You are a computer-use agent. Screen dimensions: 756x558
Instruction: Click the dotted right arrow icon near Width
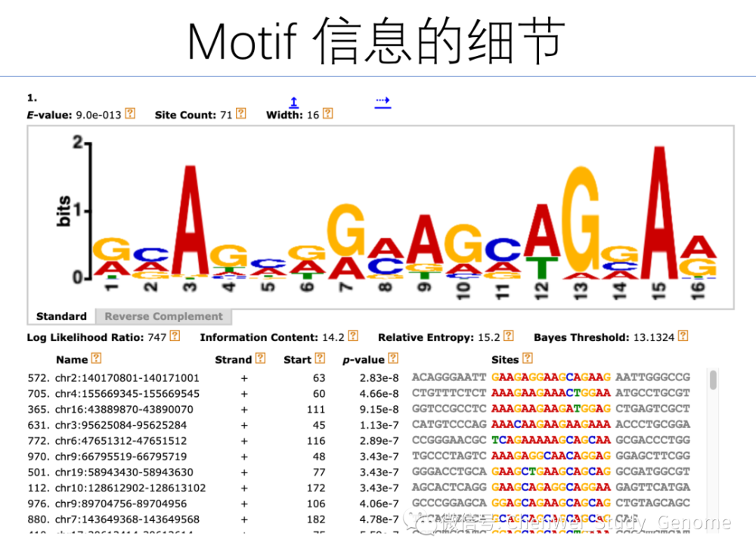383,102
